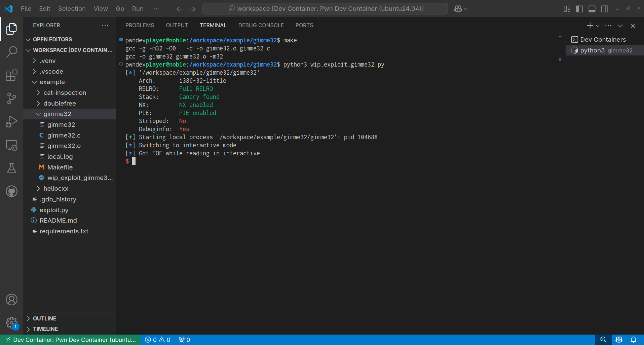644x345 pixels.
Task: Click the Dev Container remote status button
Action: (x=71, y=340)
